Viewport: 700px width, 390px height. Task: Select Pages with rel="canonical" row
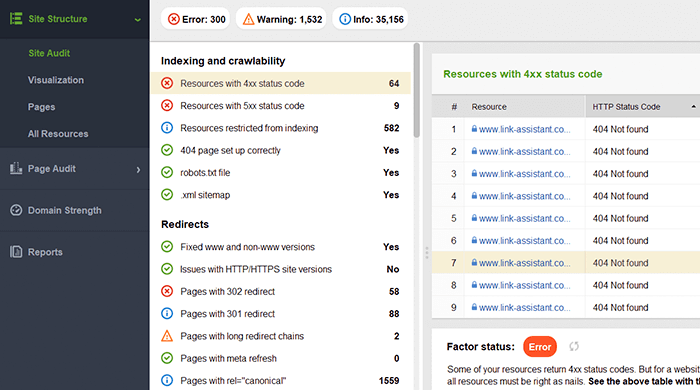(x=281, y=381)
